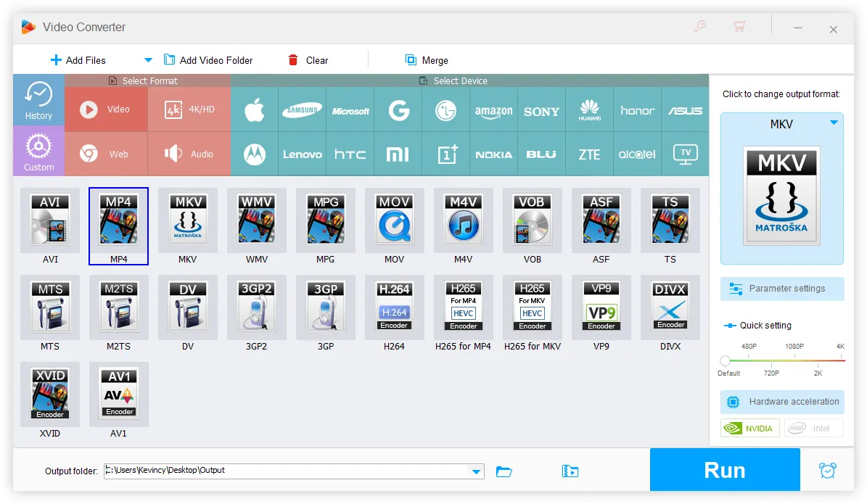Expand the MKV output format dropdown
This screenshot has height=504, width=867.
click(831, 123)
